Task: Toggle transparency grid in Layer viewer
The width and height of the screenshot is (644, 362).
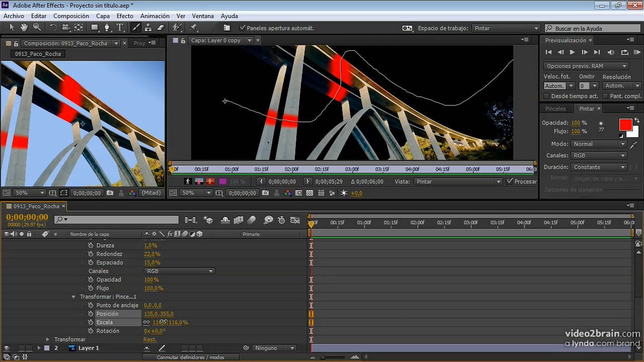Action: coord(309,193)
